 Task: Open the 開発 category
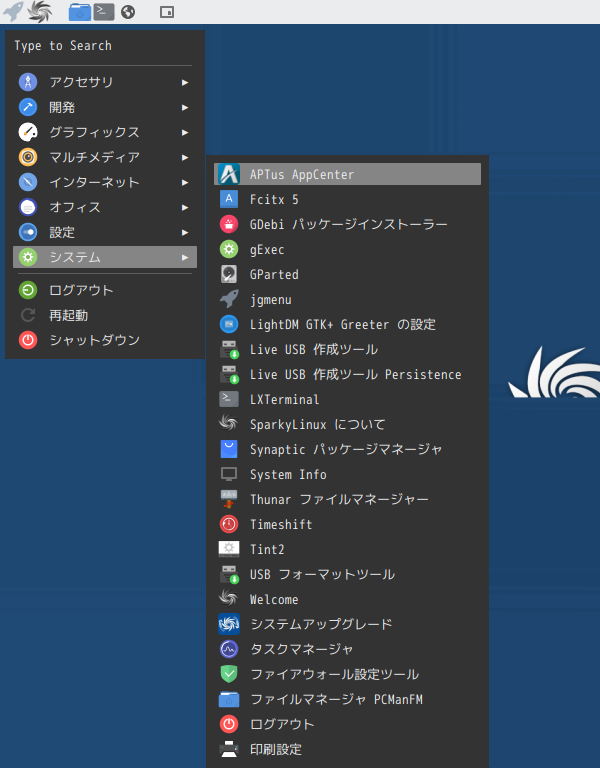tap(105, 107)
